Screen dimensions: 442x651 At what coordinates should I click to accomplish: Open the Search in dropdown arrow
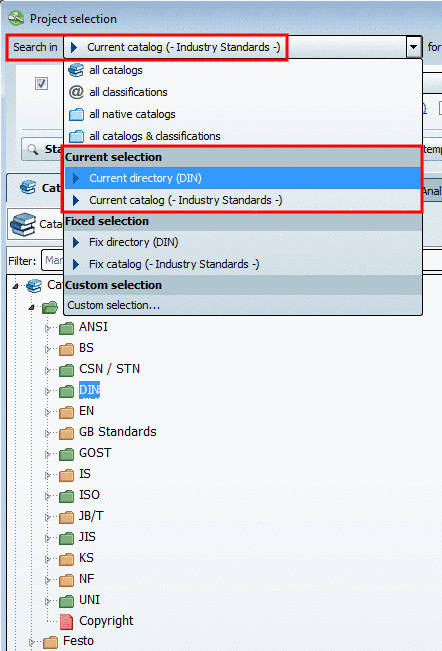(413, 47)
